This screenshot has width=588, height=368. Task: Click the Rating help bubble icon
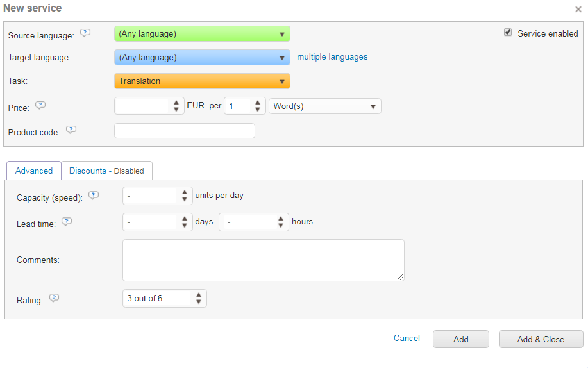55,298
